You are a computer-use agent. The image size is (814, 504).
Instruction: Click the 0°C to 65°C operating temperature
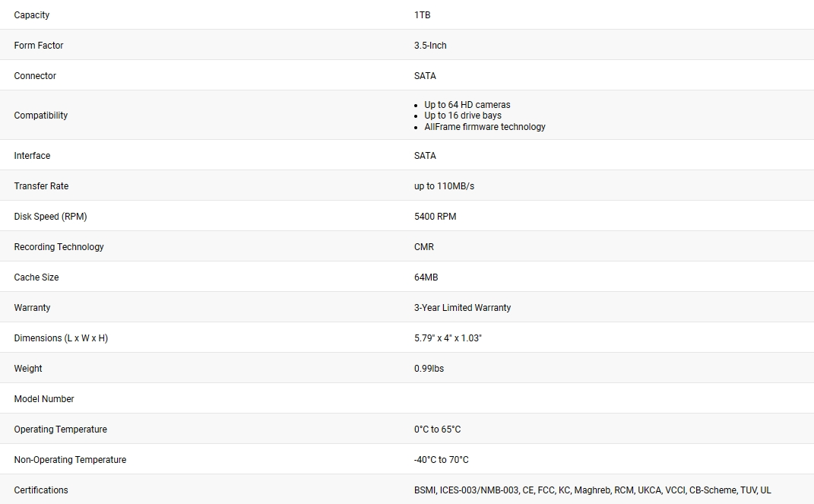pos(438,430)
